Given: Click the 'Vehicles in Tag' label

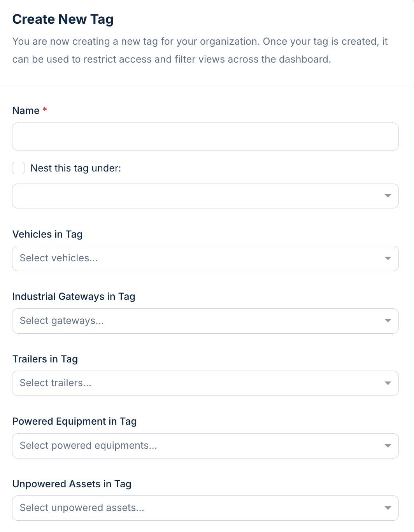Looking at the screenshot, I should [x=47, y=234].
